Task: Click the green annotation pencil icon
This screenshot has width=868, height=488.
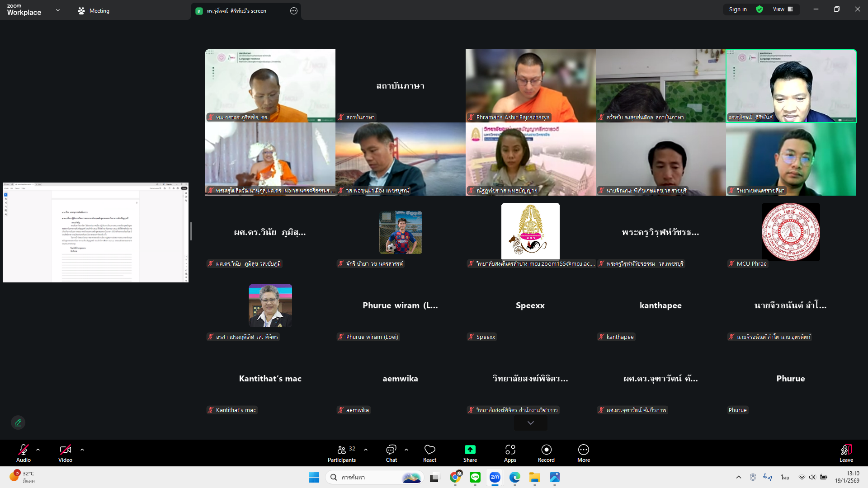Action: click(18, 422)
